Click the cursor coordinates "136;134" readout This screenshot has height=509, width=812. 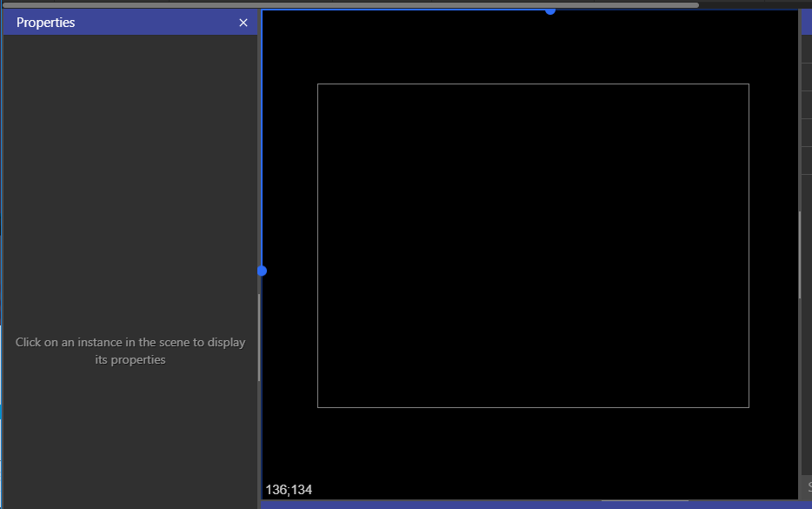[x=289, y=490]
